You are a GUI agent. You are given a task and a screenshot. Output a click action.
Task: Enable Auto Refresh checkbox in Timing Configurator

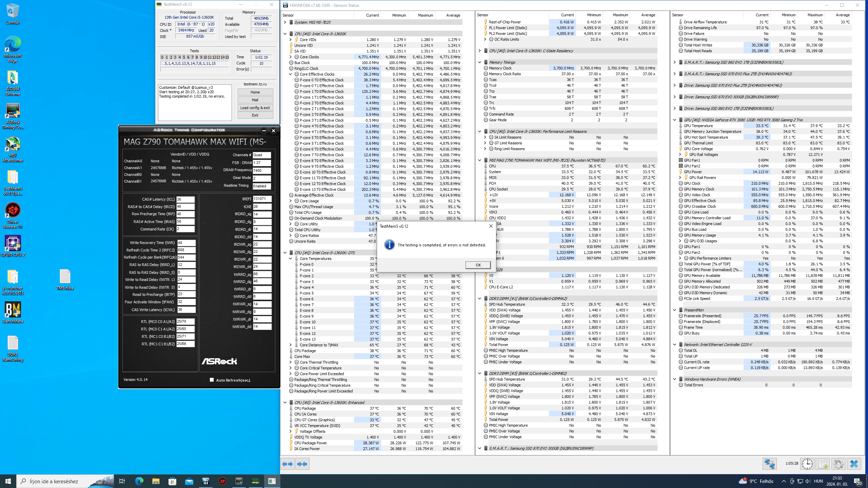pyautogui.click(x=212, y=380)
